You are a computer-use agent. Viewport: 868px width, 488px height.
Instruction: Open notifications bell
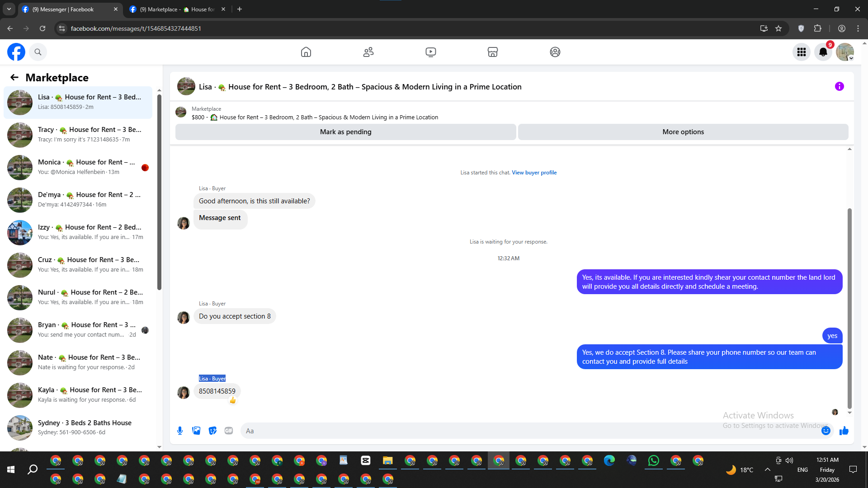823,52
